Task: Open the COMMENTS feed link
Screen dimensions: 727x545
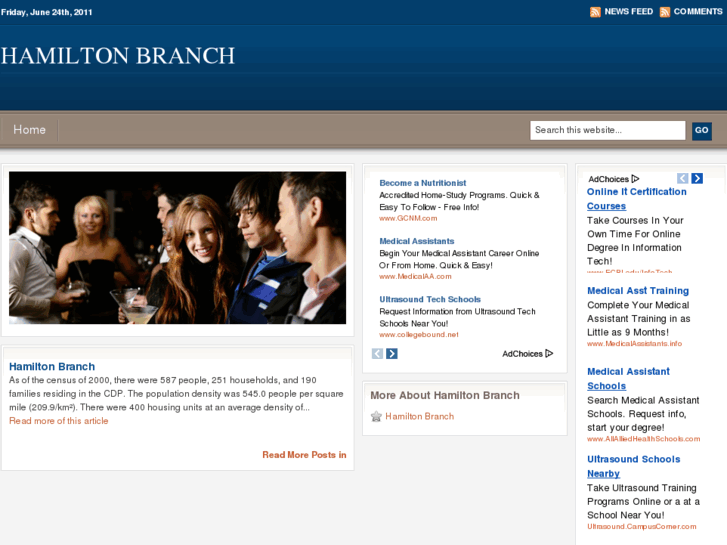Action: coord(698,12)
